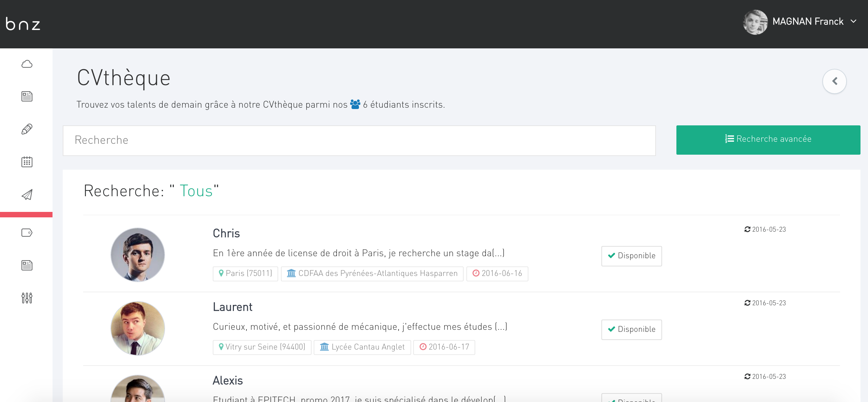Click the Recherche avancée button

[x=768, y=140]
